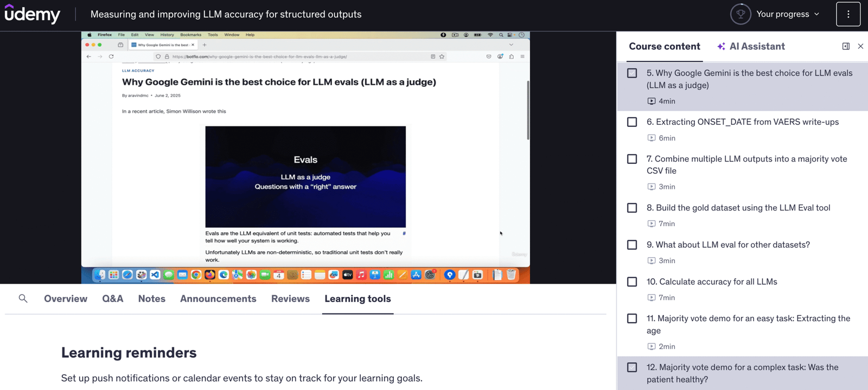Viewport: 868px width, 390px height.
Task: Check lecture 5 completion checkbox
Action: (x=632, y=73)
